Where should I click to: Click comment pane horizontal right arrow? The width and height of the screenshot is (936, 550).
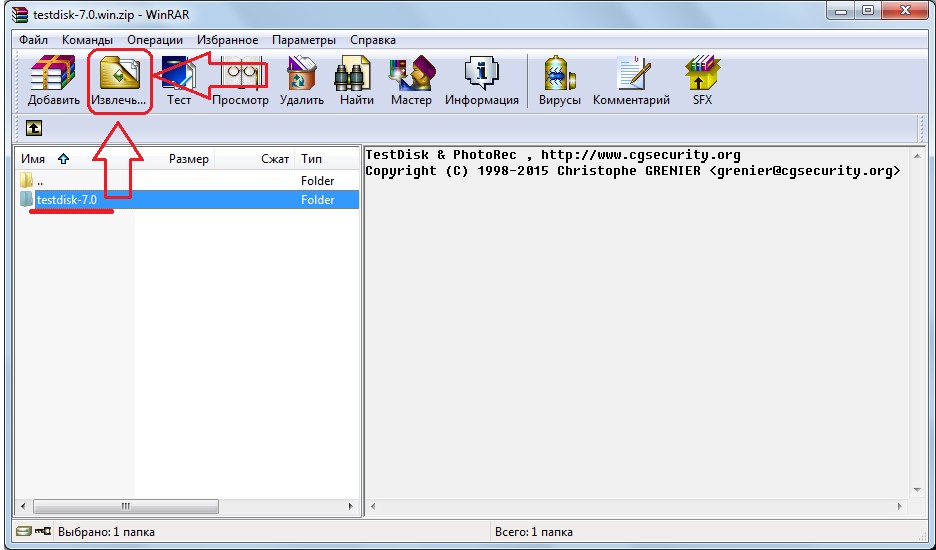point(900,506)
